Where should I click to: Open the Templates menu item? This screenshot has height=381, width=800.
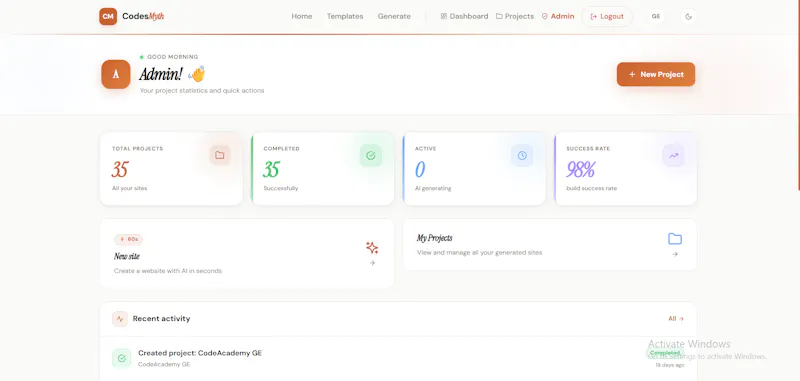[x=345, y=16]
